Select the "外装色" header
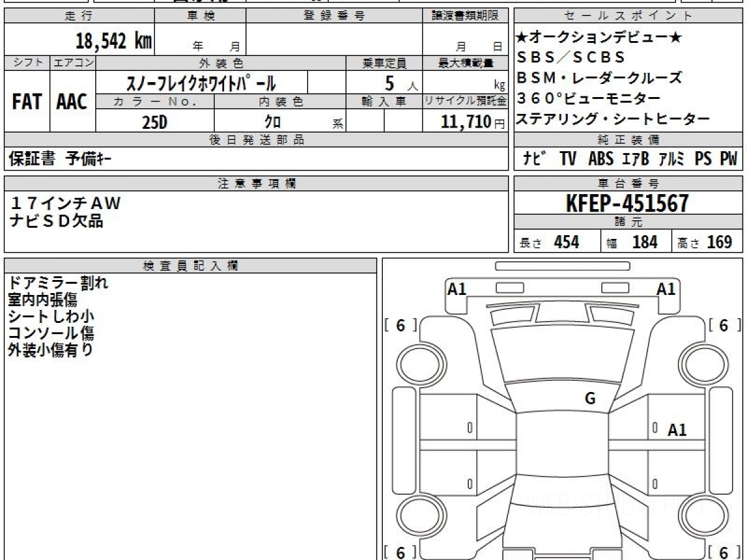Viewport: 747px width, 560px height. [x=221, y=63]
